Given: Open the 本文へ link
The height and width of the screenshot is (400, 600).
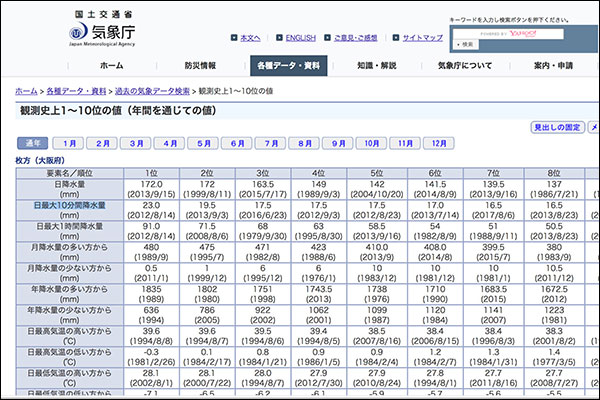Looking at the screenshot, I should [250, 38].
